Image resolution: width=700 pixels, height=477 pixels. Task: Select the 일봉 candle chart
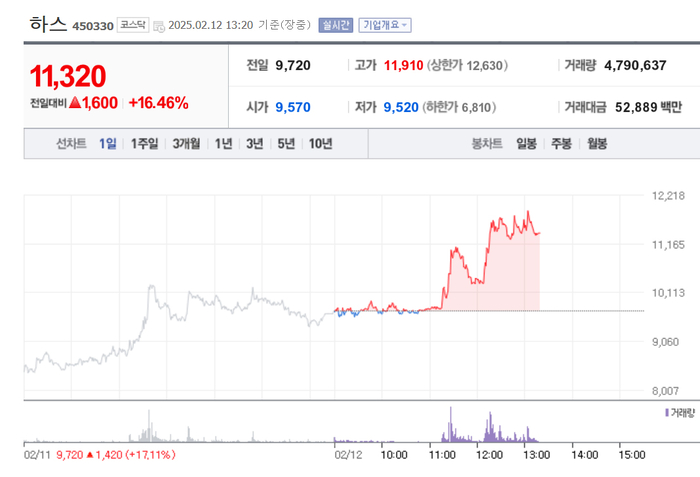coord(526,143)
